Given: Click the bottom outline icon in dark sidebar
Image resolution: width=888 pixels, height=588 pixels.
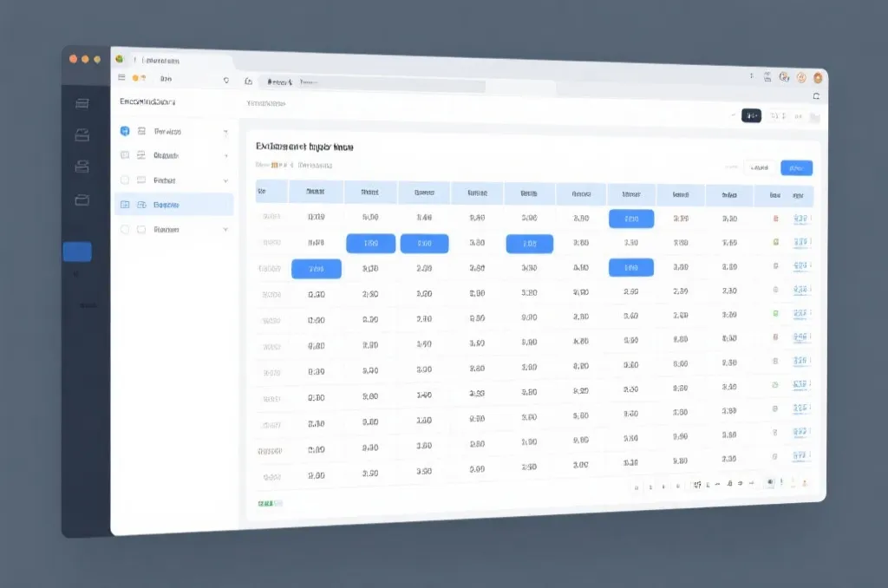Looking at the screenshot, I should click(x=82, y=200).
